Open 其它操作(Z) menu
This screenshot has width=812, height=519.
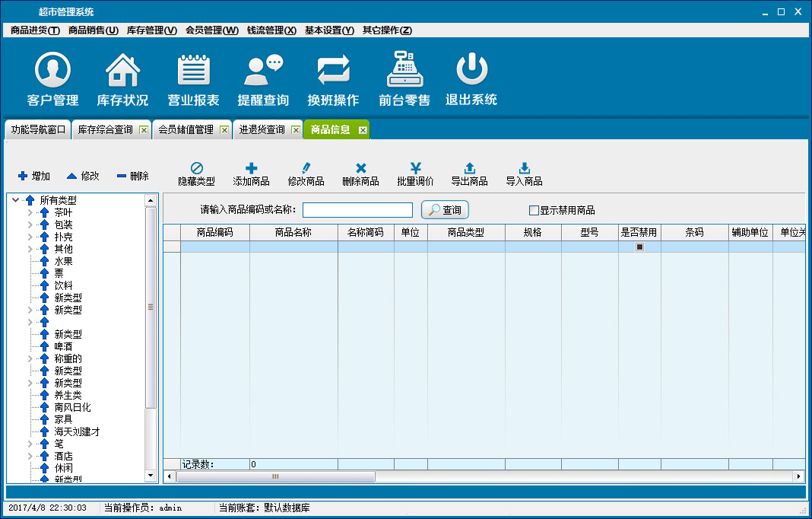tap(387, 30)
